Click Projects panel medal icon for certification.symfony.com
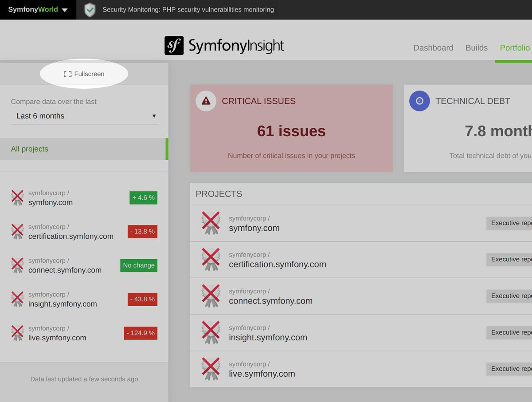532x402 pixels. coord(211,259)
